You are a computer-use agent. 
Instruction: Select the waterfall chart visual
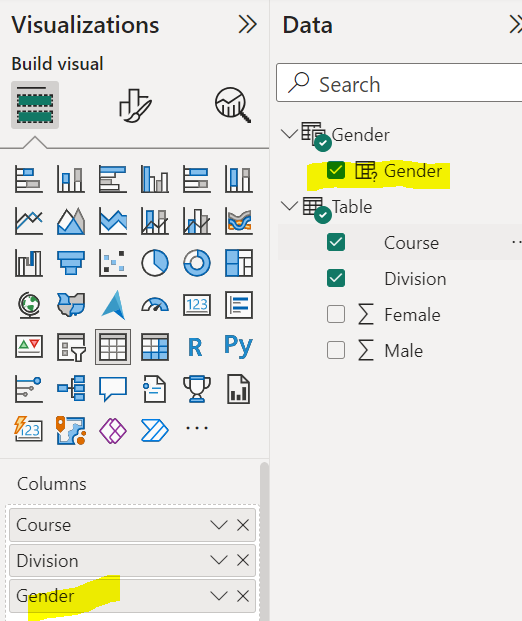tap(29, 263)
